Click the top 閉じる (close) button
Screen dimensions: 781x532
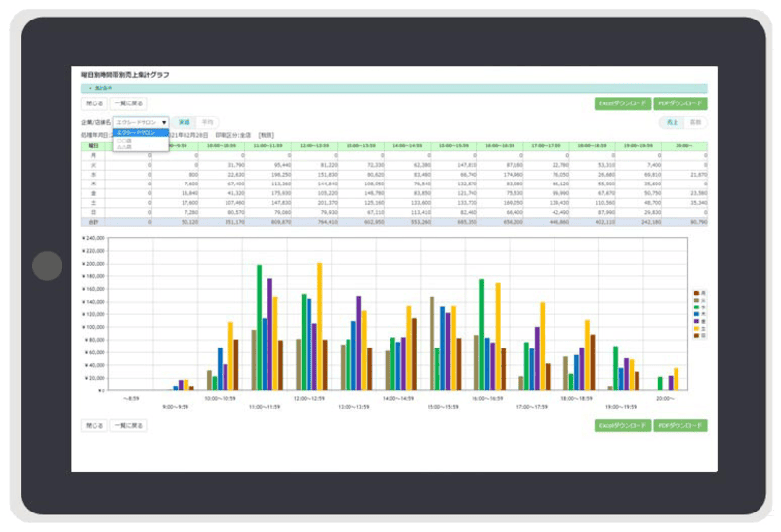[94, 103]
